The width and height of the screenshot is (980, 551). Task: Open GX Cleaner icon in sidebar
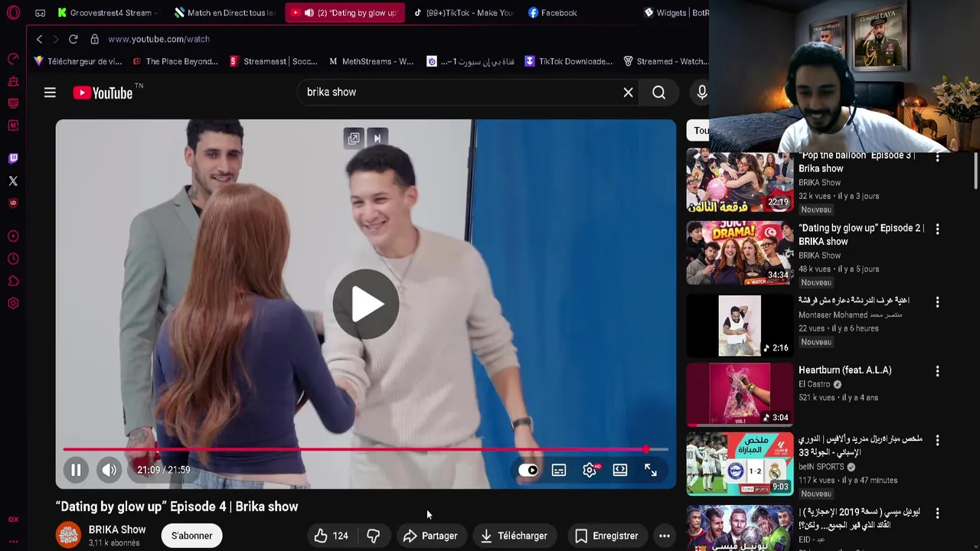pos(13,81)
